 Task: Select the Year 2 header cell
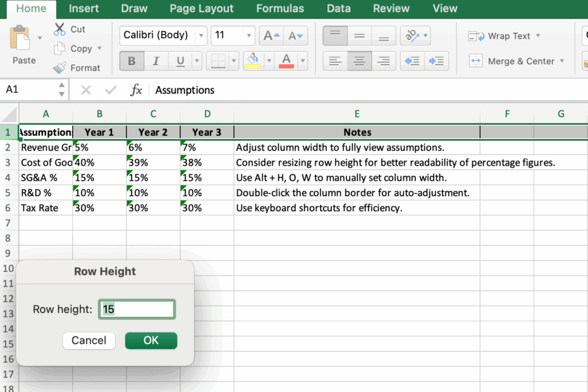pos(153,132)
